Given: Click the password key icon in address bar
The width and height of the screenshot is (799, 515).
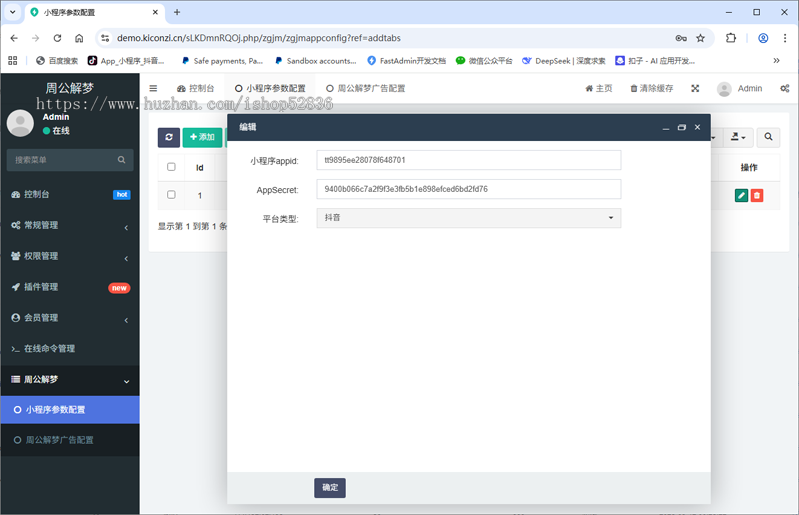Looking at the screenshot, I should click(681, 38).
